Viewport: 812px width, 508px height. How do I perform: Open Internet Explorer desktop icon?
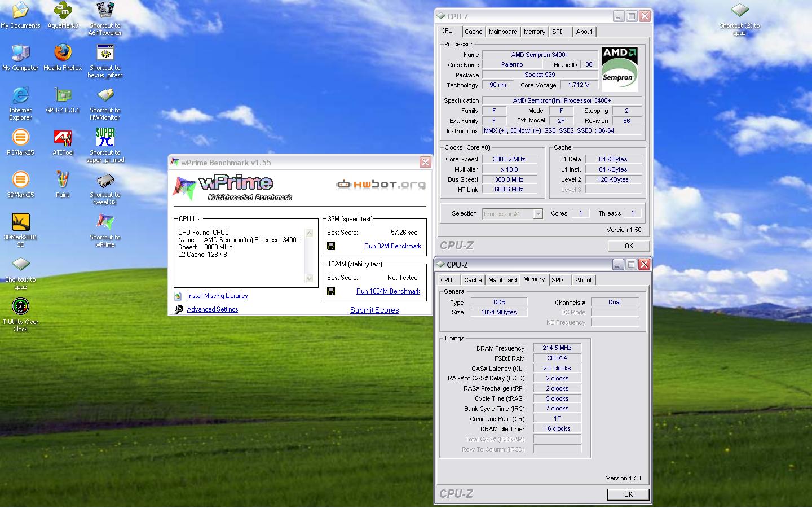point(20,103)
